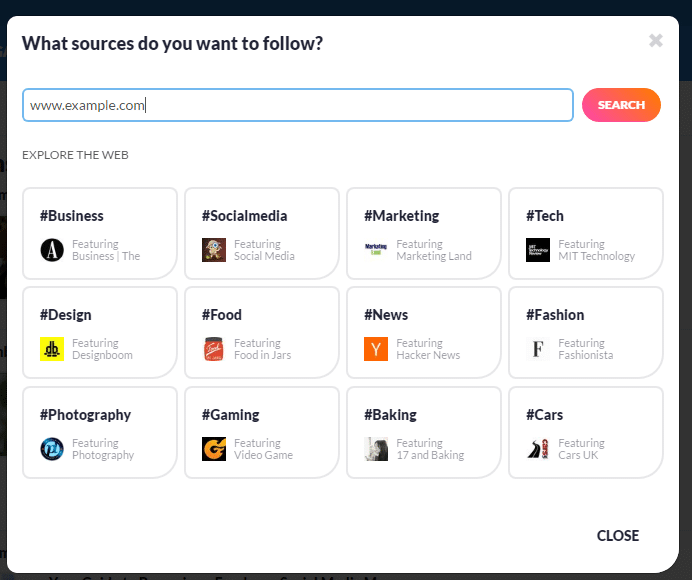This screenshot has height=580, width=692.
Task: Click the Social Media featured source icon
Action: coord(214,250)
